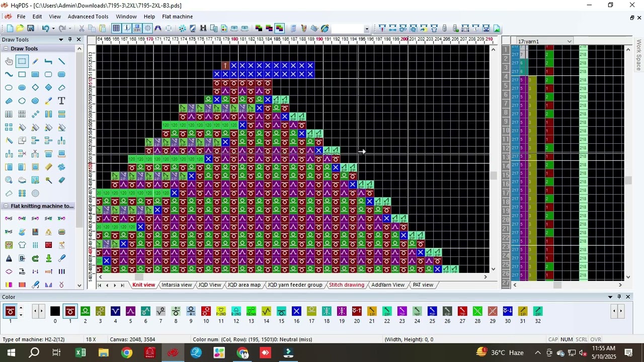Open File Explorer from the taskbar
Viewport: 644px width, 362px height.
pyautogui.click(x=104, y=353)
